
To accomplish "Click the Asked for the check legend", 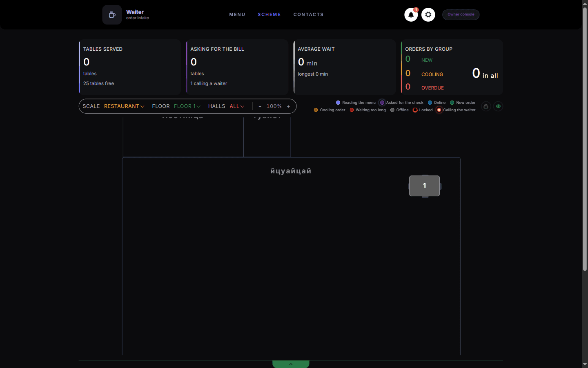I will 401,103.
